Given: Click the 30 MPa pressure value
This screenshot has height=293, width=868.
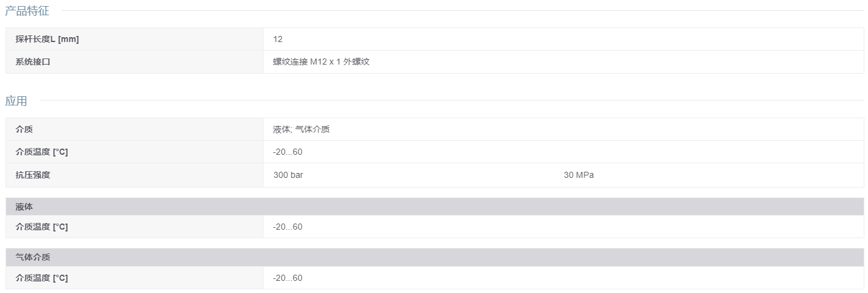Looking at the screenshot, I should point(579,175).
